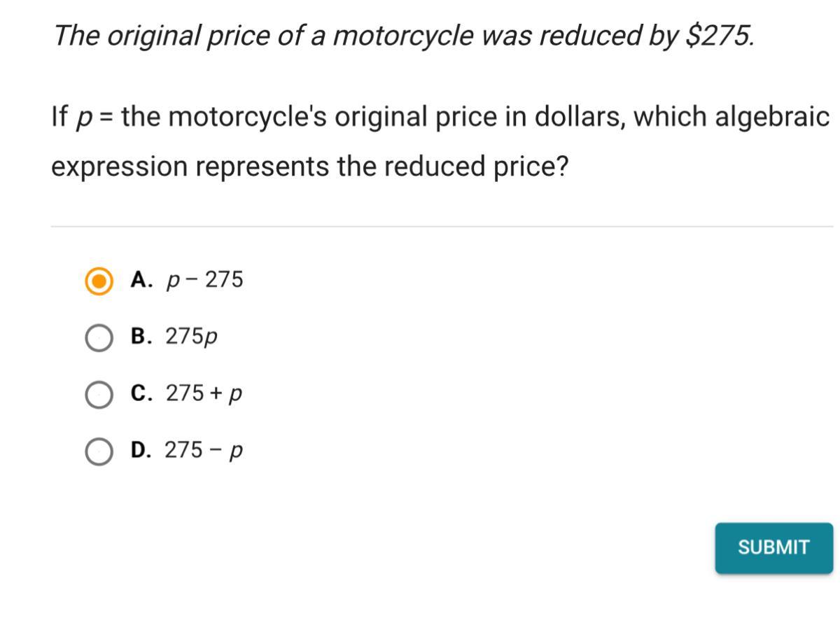840x639 pixels.
Task: Click the italic variable p after "If"
Action: click(x=83, y=117)
